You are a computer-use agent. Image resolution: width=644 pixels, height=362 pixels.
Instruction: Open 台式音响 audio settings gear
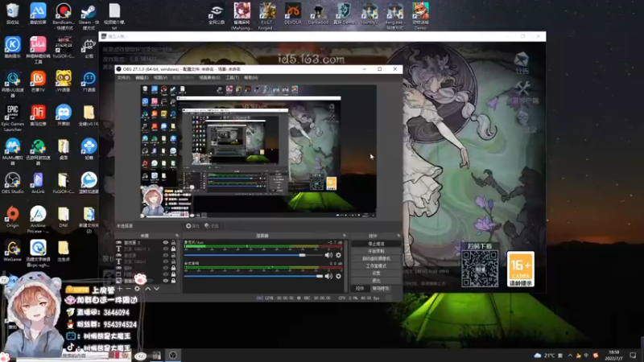(x=338, y=276)
